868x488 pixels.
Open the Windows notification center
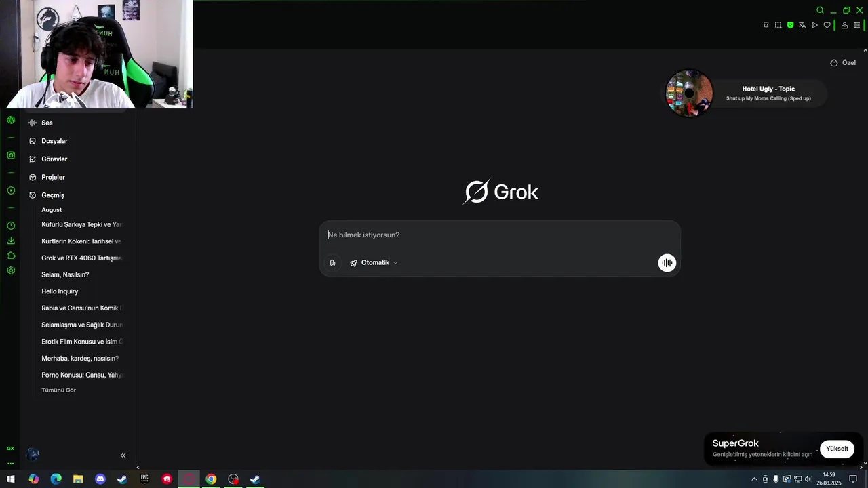[x=853, y=479]
